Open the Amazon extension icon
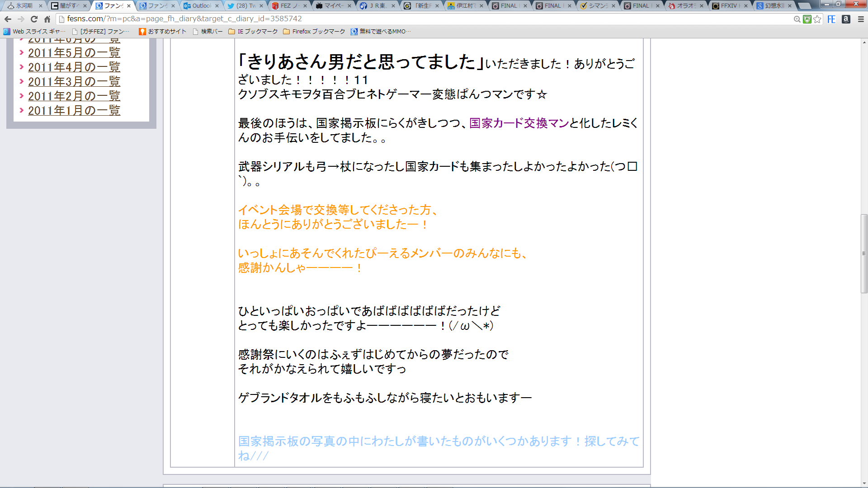 846,19
